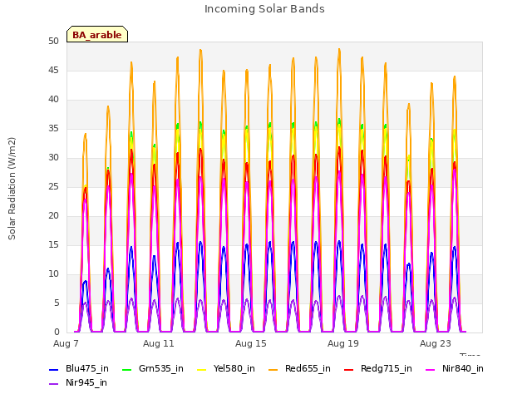Click the Aug 7 x-axis tick label
Image resolution: width=532 pixels, height=399 pixels.
coord(66,343)
